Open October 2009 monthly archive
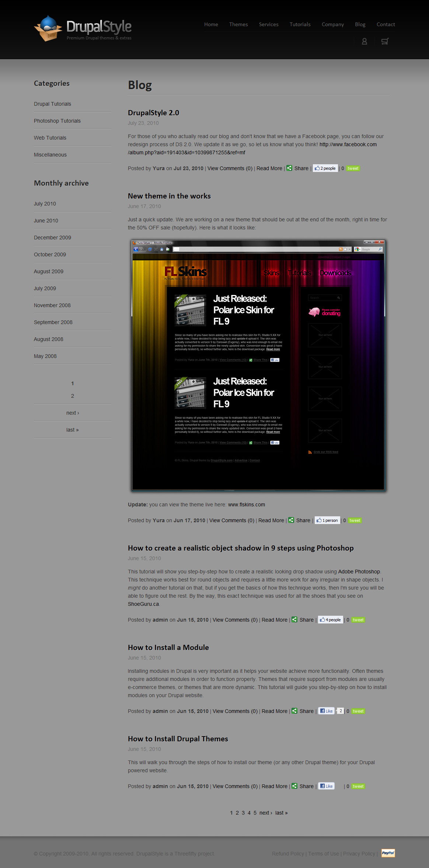Screen dimensions: 429x868 [x=50, y=254]
